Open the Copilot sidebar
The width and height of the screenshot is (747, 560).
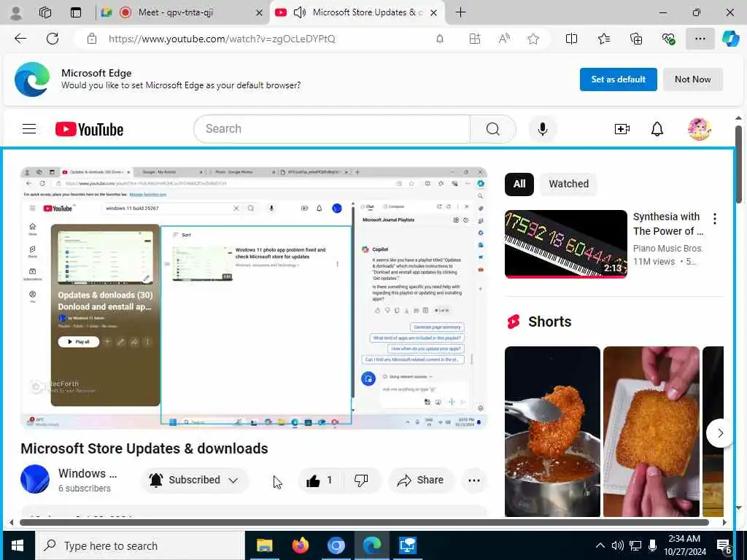[730, 39]
